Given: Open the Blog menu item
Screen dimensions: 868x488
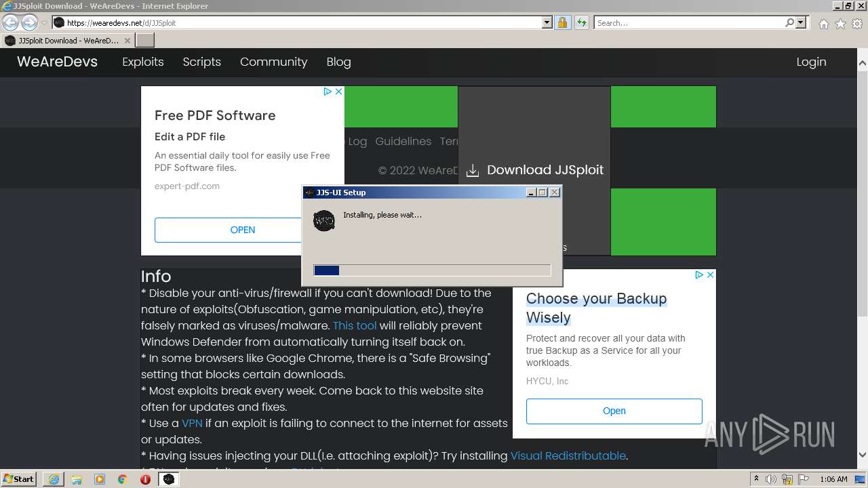Looking at the screenshot, I should pyautogui.click(x=338, y=62).
